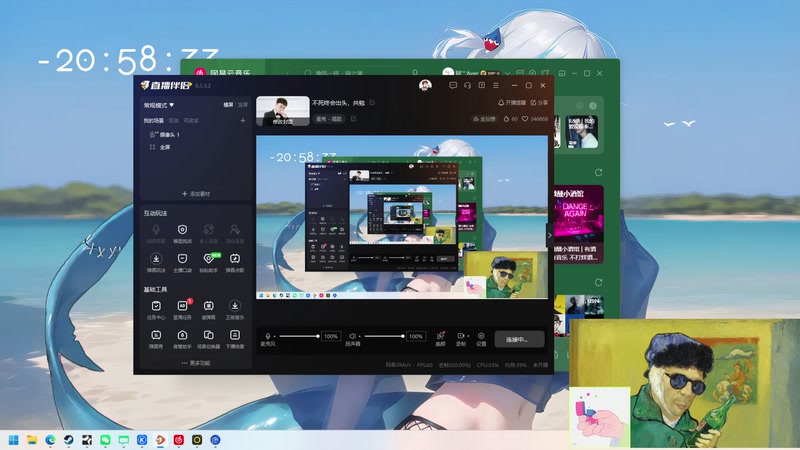Screen dimensions: 800x450
Task: Open Steam from taskbar
Action: pos(69,440)
